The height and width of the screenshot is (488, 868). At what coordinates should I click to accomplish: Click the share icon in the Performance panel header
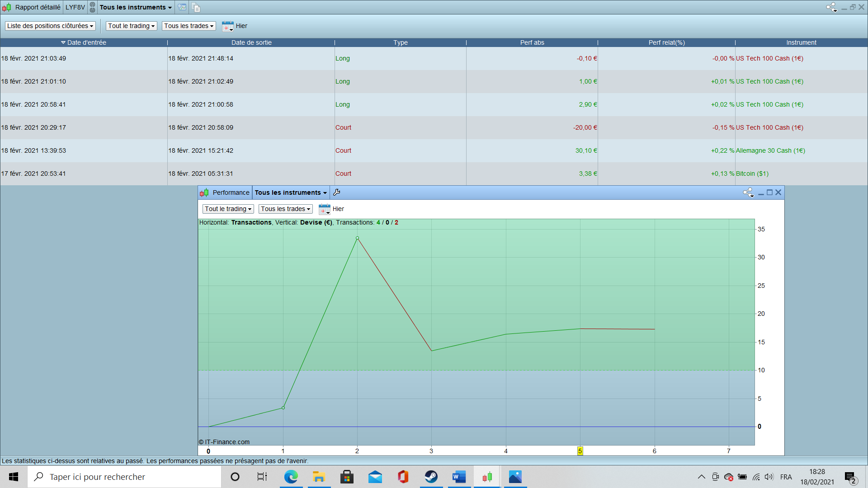(748, 192)
